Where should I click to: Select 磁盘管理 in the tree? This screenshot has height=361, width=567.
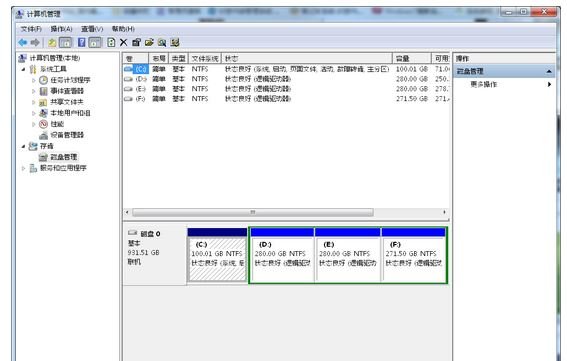(63, 157)
